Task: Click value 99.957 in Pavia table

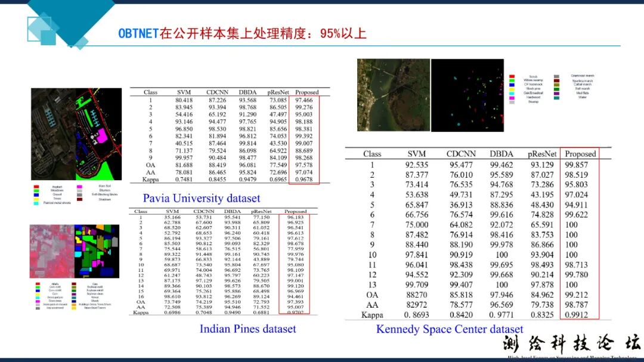Action: coord(184,158)
